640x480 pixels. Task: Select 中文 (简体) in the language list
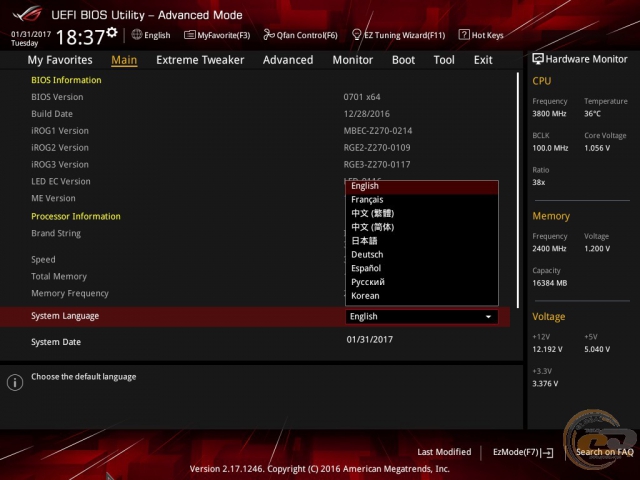(x=422, y=227)
